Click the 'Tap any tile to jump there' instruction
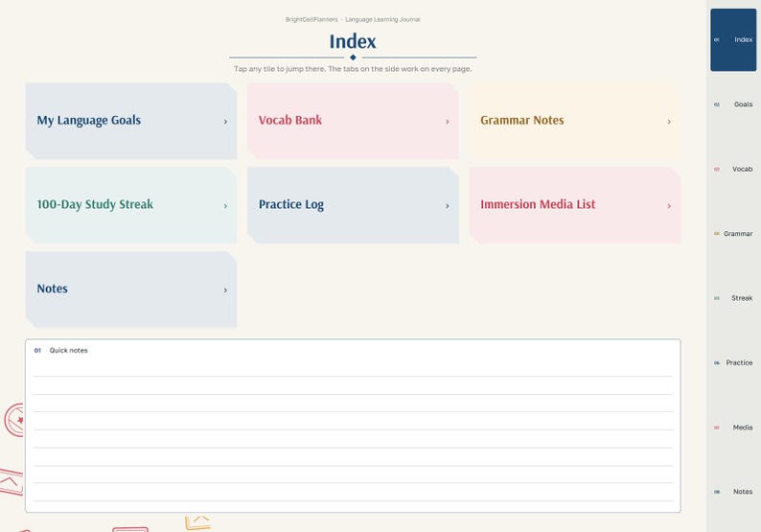The image size is (761, 532). pyautogui.click(x=353, y=69)
